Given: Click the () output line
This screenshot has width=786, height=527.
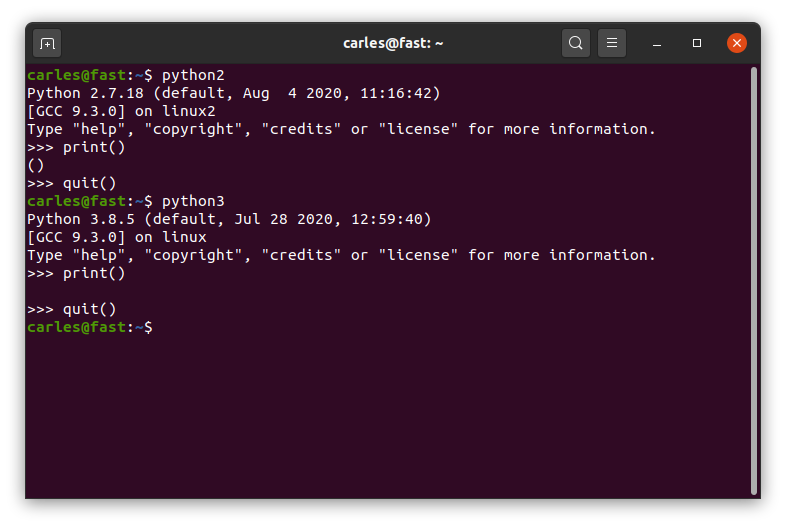Looking at the screenshot, I should [36, 165].
